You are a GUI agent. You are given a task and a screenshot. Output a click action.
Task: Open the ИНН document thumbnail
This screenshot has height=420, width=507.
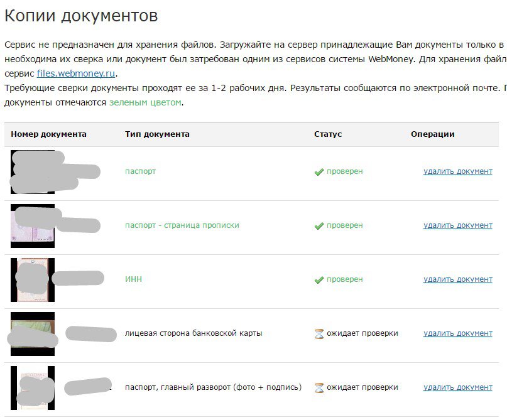[33, 279]
